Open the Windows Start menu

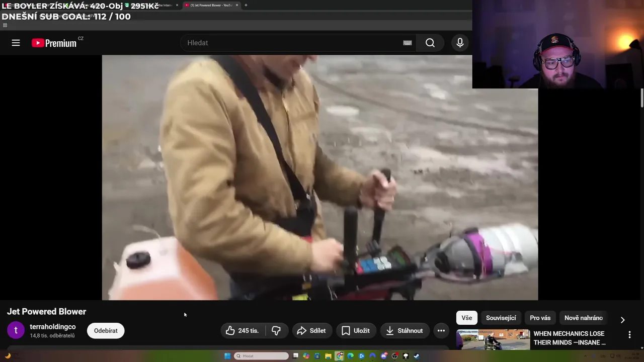coord(227,356)
